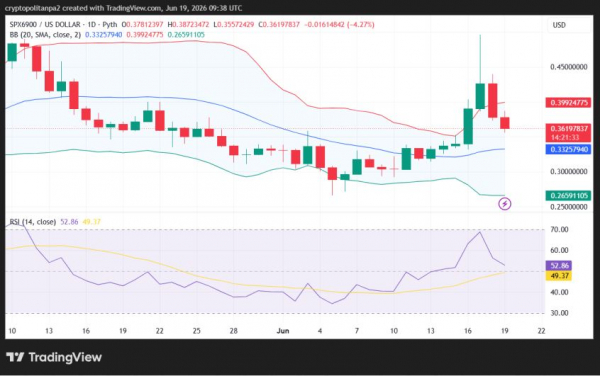Click the BB lower value 0.26591105 in legend
This screenshot has height=376, width=600.
[186, 35]
